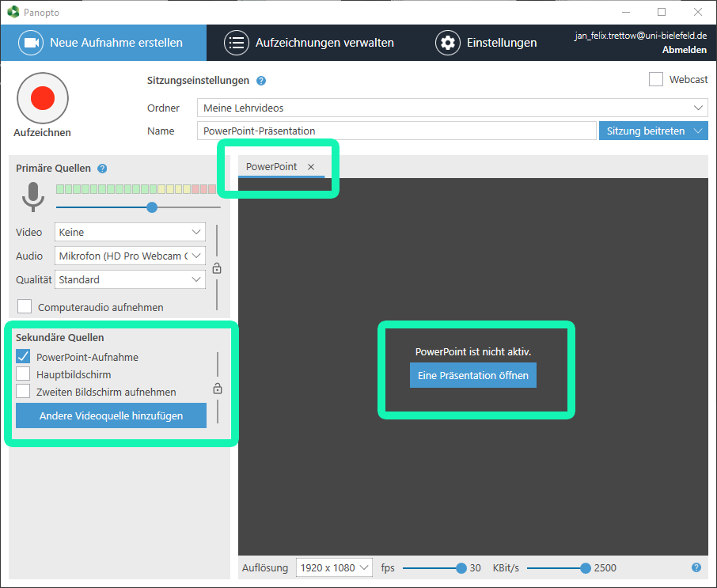Switch to Neue Aufnahme erstellen tab
The width and height of the screenshot is (717, 588).
click(x=104, y=43)
